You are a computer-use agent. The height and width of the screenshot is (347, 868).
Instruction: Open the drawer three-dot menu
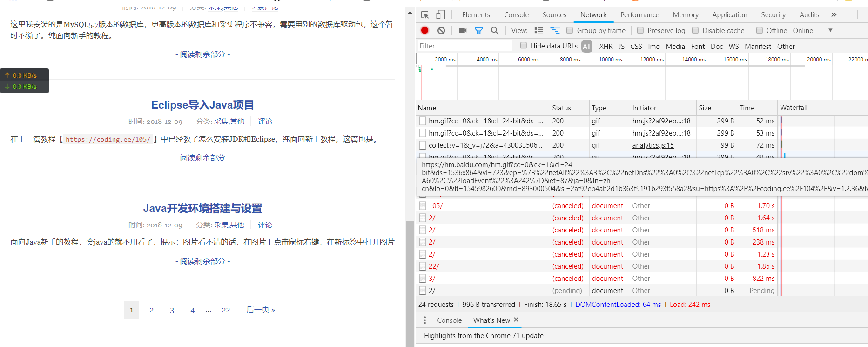tap(424, 320)
